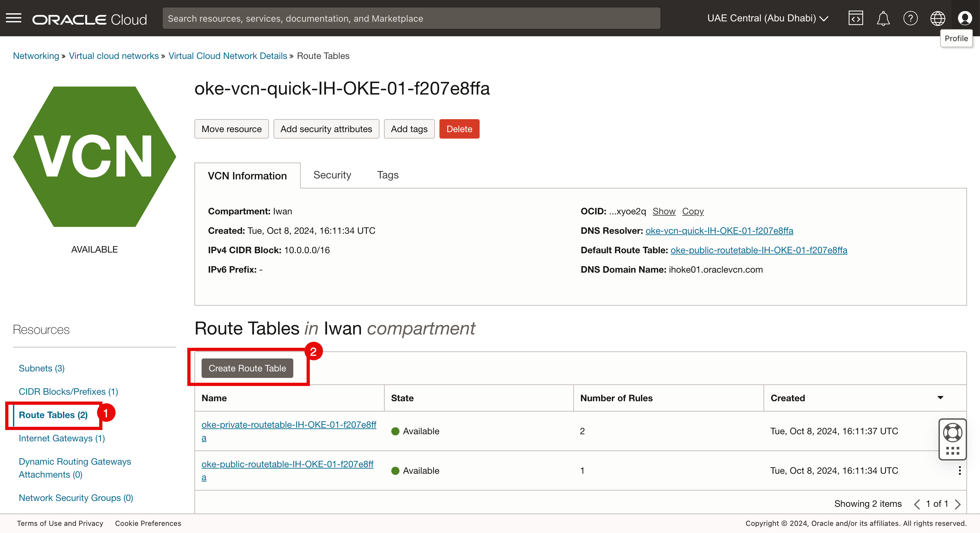Click the Create Route Table button
This screenshot has height=533, width=980.
click(x=247, y=368)
